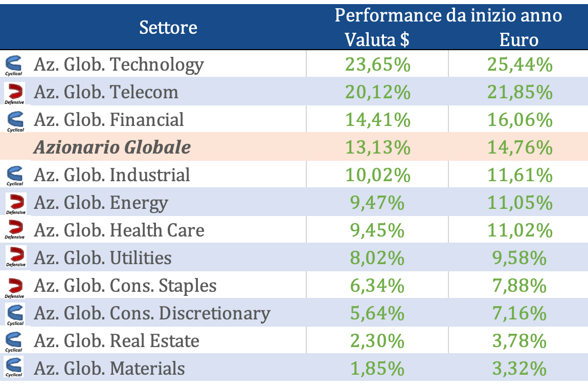Click the Cyclical icon beside Az. Glob. Materials
The image size is (588, 387).
(x=14, y=369)
